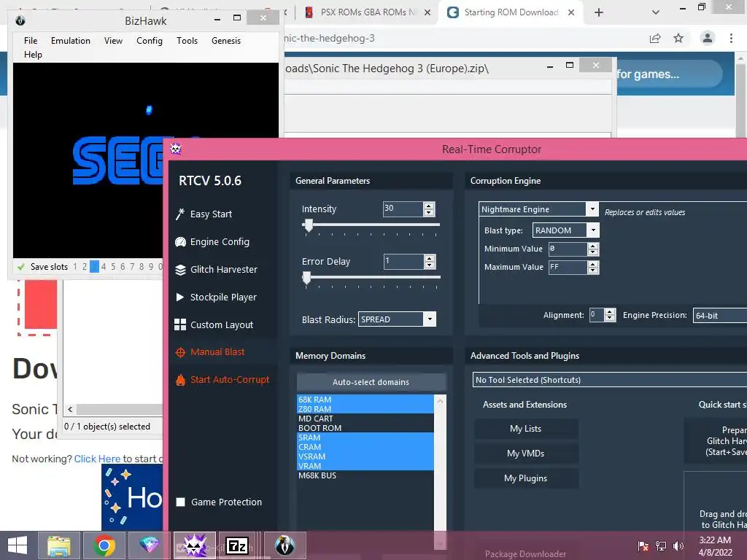This screenshot has height=560, width=747.
Task: Switch to Starting ROM Download tab
Action: [511, 12]
